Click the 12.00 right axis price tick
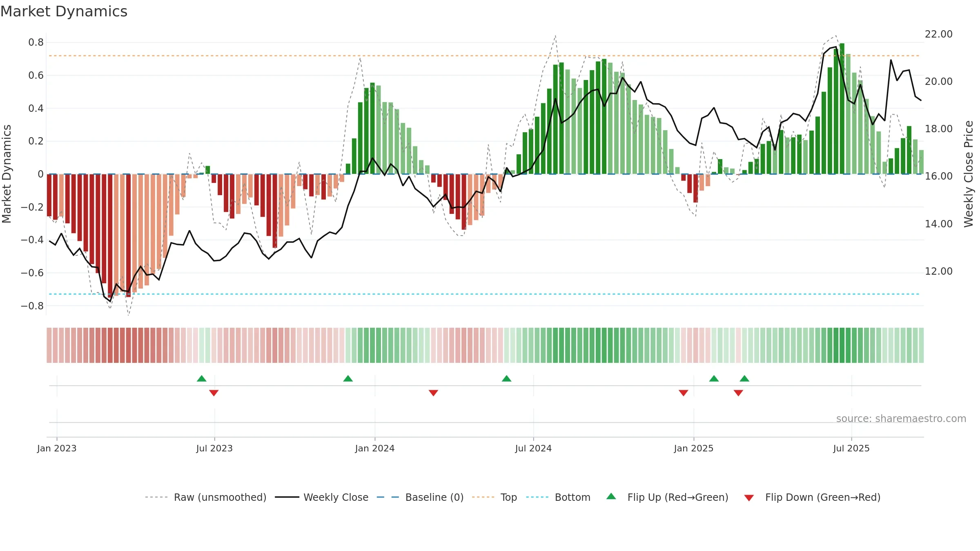 click(938, 271)
